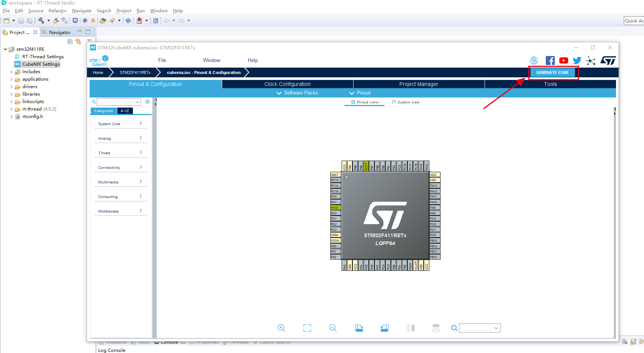Click the category settings gear icon
Viewport: 644px width, 353px height.
(x=147, y=102)
